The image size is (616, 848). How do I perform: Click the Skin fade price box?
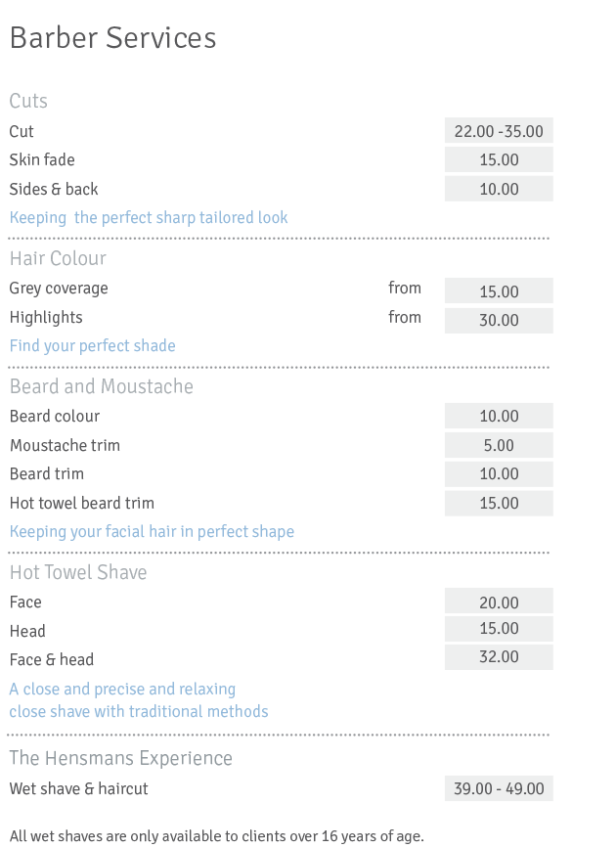pos(499,159)
